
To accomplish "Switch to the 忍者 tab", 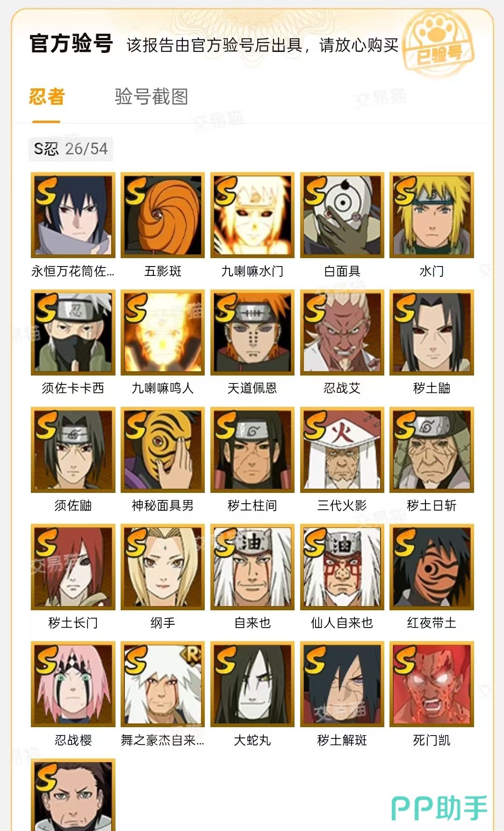I will point(47,97).
